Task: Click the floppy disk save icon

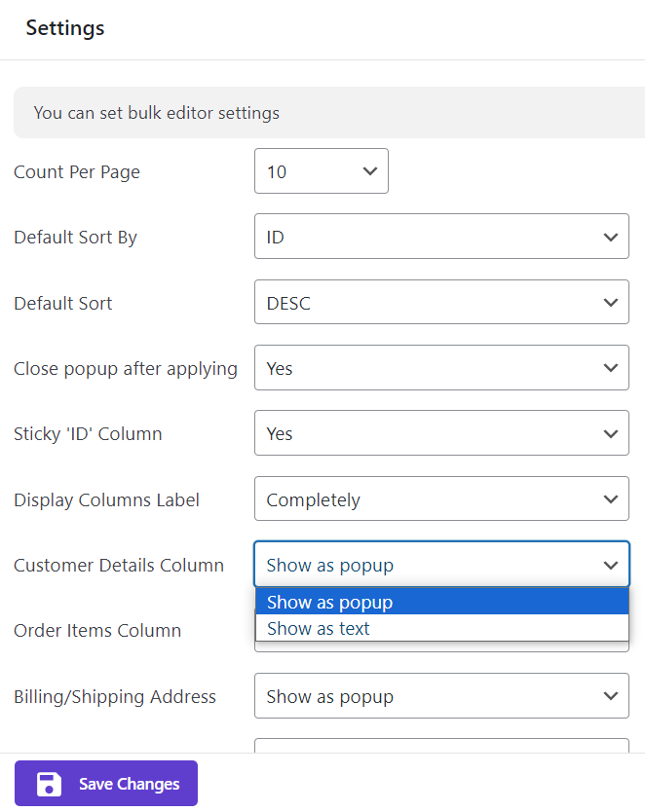Action: click(x=49, y=784)
